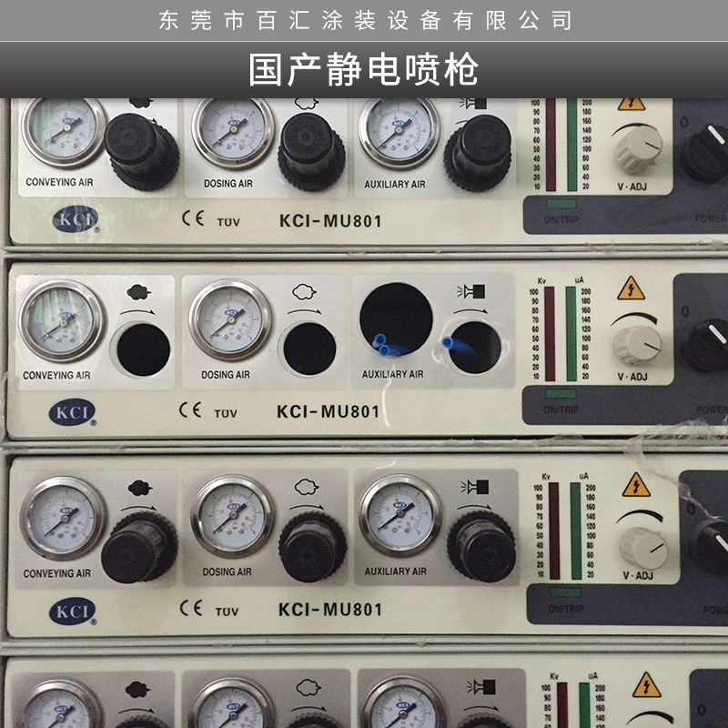Click the green ON/TRIP indicator on second unit

[561, 394]
